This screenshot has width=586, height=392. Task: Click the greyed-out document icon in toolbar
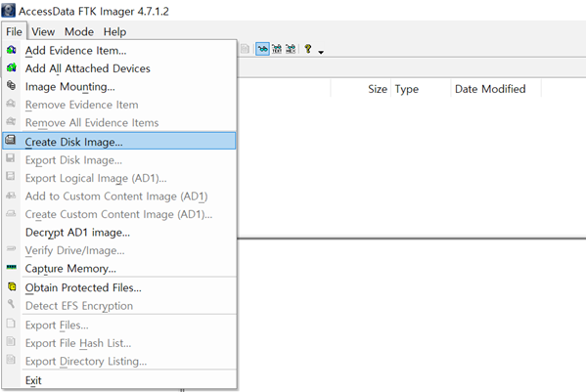[245, 49]
